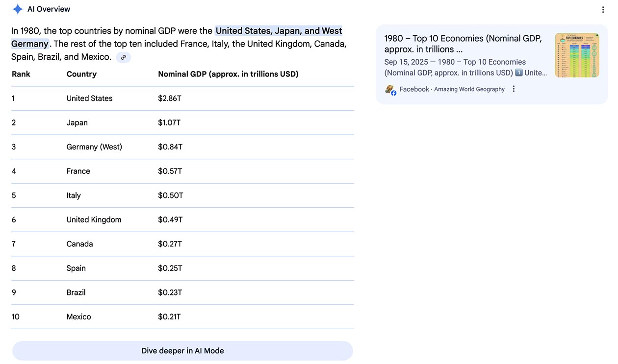This screenshot has height=364, width=618.
Task: Open the source card's three-dot options menu
Action: pyautogui.click(x=514, y=89)
